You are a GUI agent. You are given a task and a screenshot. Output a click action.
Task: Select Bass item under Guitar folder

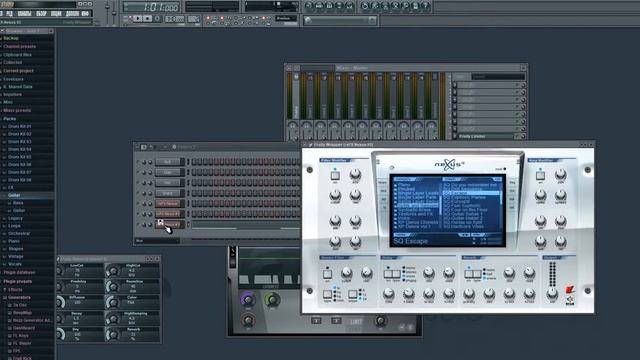[18, 203]
